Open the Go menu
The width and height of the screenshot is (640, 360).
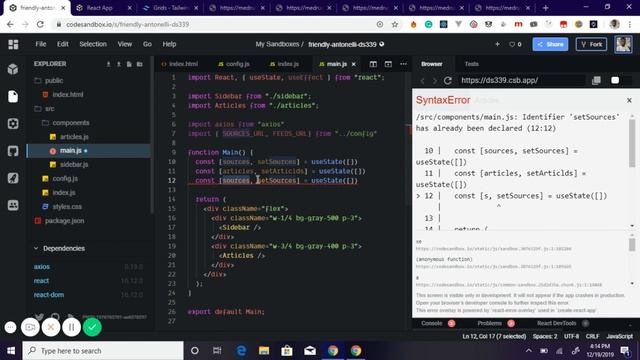(x=147, y=44)
